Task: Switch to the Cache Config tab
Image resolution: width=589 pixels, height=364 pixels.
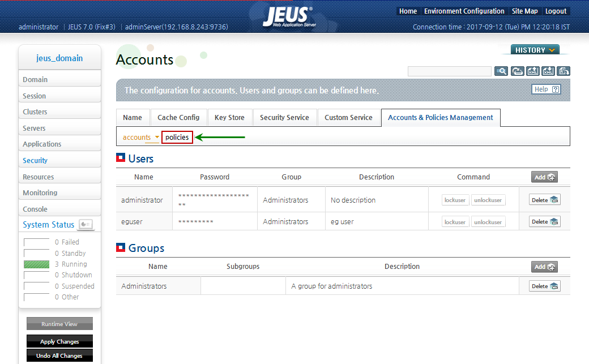Action: (x=178, y=118)
